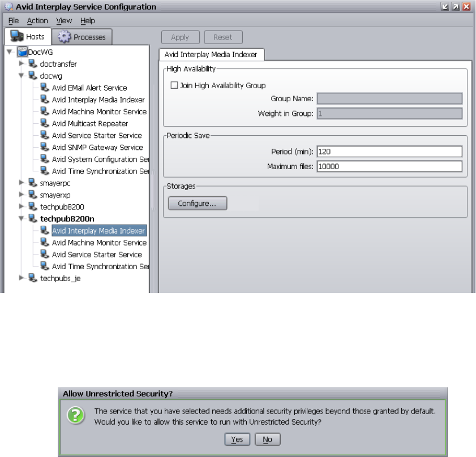The width and height of the screenshot is (476, 457).
Task: Click the Weight in Group field
Action: [389, 114]
